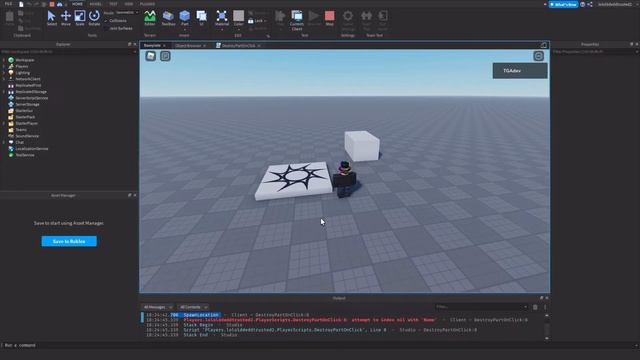Select StarterGui in Explorer
This screenshot has height=360, width=640.
(24, 111)
